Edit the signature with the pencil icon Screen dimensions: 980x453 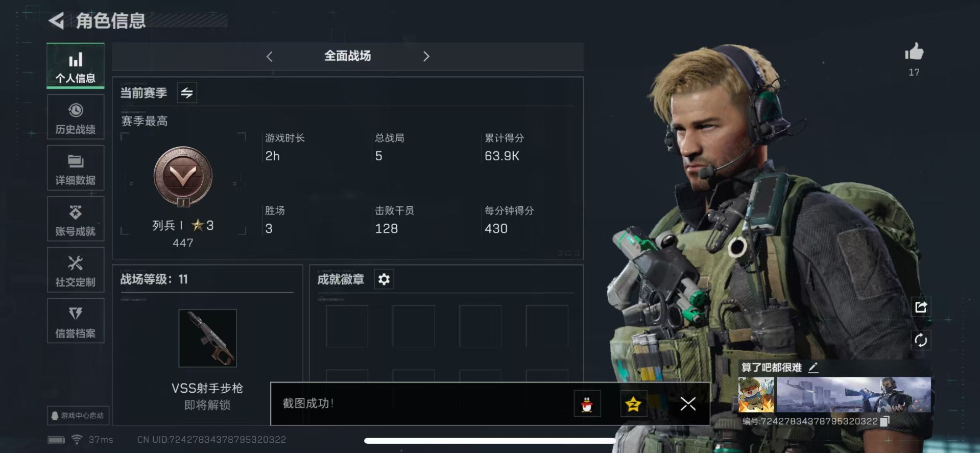[x=813, y=367]
